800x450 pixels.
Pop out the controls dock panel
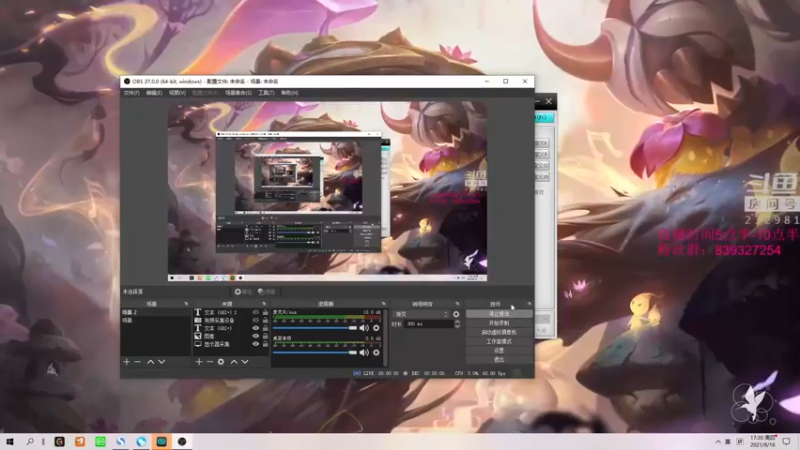[x=529, y=304]
